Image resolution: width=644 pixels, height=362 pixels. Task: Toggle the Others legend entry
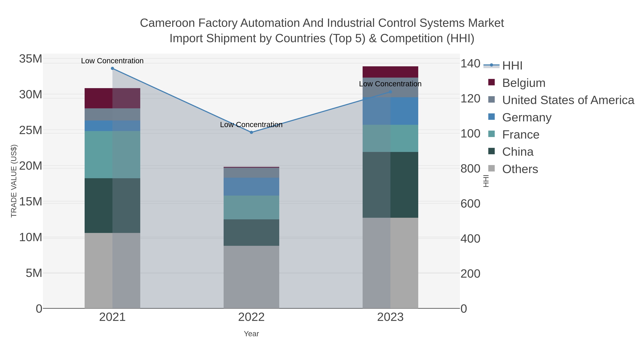point(513,169)
